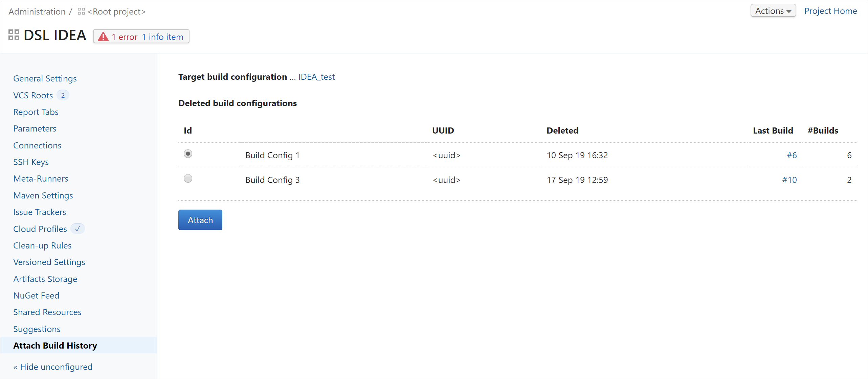Image resolution: width=868 pixels, height=379 pixels.
Task: Click the Root project grid icon
Action: tap(81, 11)
